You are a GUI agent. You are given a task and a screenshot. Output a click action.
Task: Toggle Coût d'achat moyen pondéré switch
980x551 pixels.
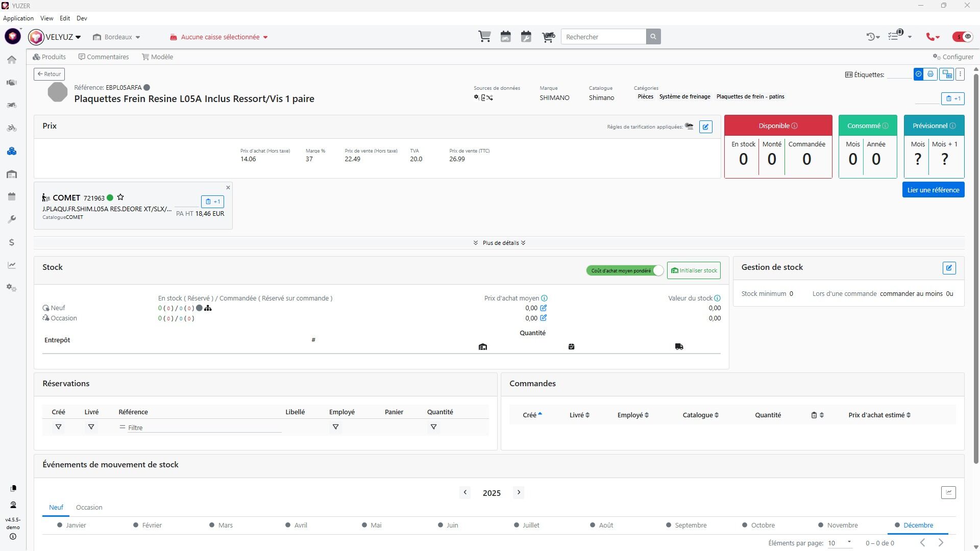tap(625, 271)
